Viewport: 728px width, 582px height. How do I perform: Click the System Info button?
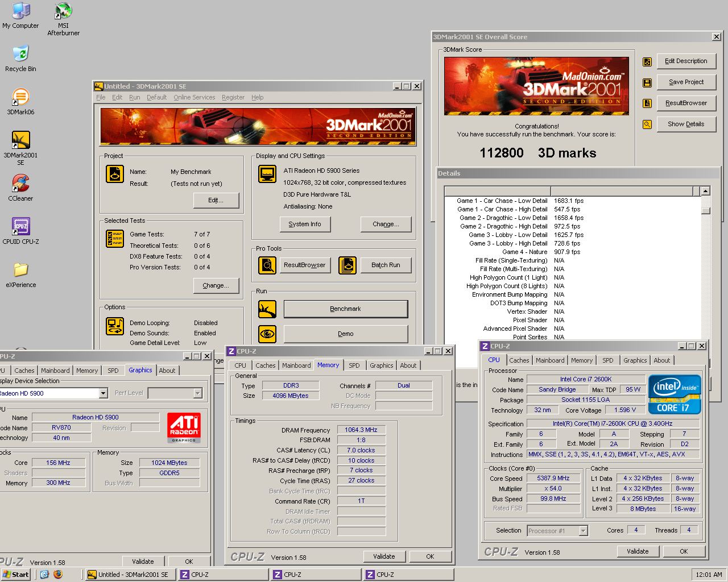tap(305, 225)
